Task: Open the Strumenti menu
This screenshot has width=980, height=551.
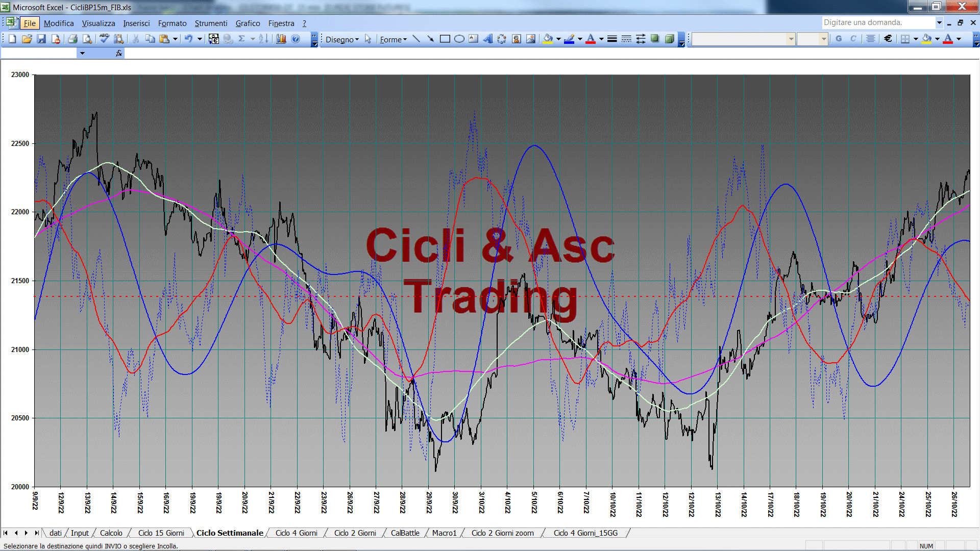Action: point(211,23)
